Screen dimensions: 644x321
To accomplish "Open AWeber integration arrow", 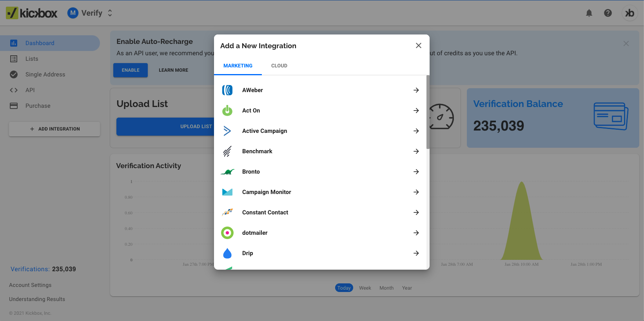I will (x=416, y=90).
